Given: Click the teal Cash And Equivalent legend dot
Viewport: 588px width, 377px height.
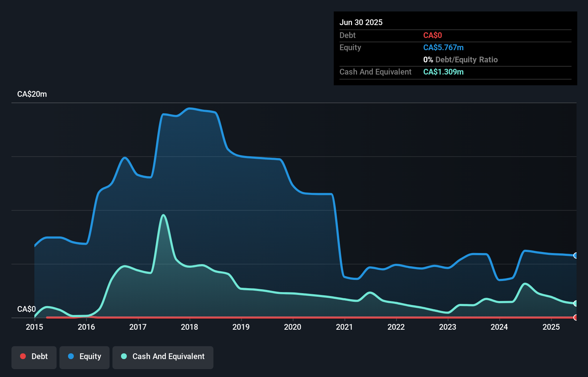Looking at the screenshot, I should pos(124,357).
